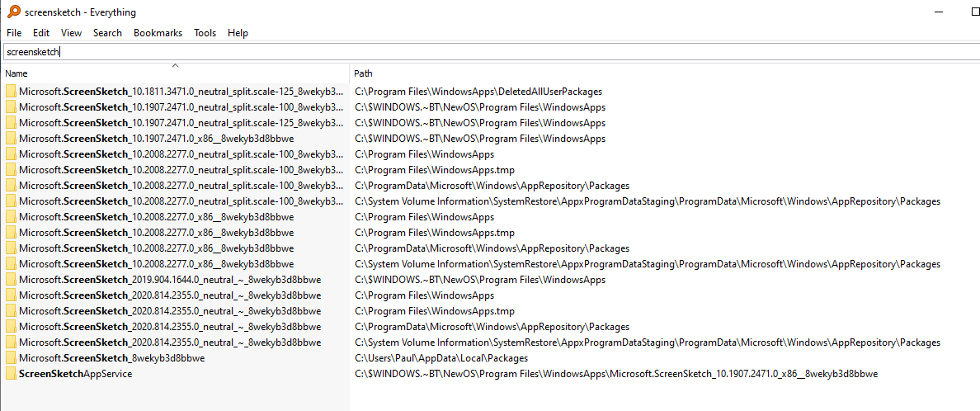The image size is (980, 411).
Task: Click the Everything magnifier app icon
Action: pyautogui.click(x=13, y=12)
